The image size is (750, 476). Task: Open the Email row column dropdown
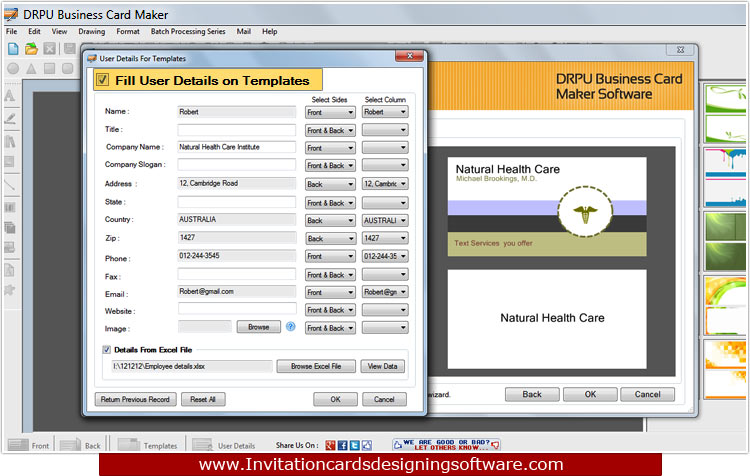(385, 292)
